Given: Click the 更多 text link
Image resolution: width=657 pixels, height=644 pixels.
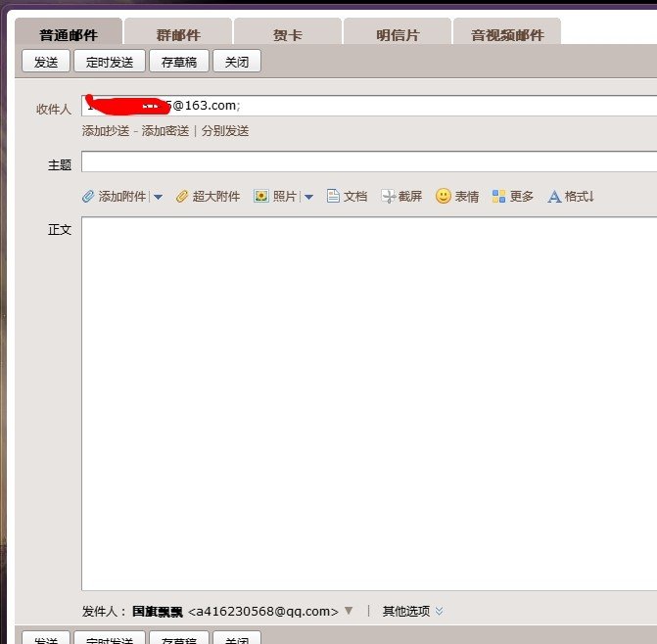Looking at the screenshot, I should coord(522,196).
